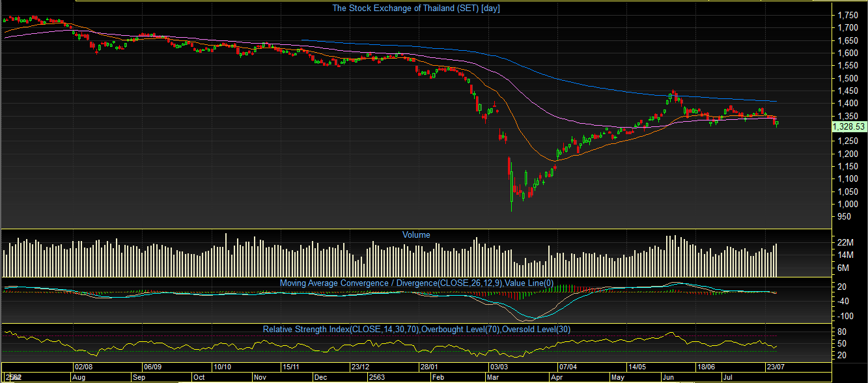Viewport: 868px width, 383px height.
Task: Click the 1,150 price axis label
Action: coord(848,167)
